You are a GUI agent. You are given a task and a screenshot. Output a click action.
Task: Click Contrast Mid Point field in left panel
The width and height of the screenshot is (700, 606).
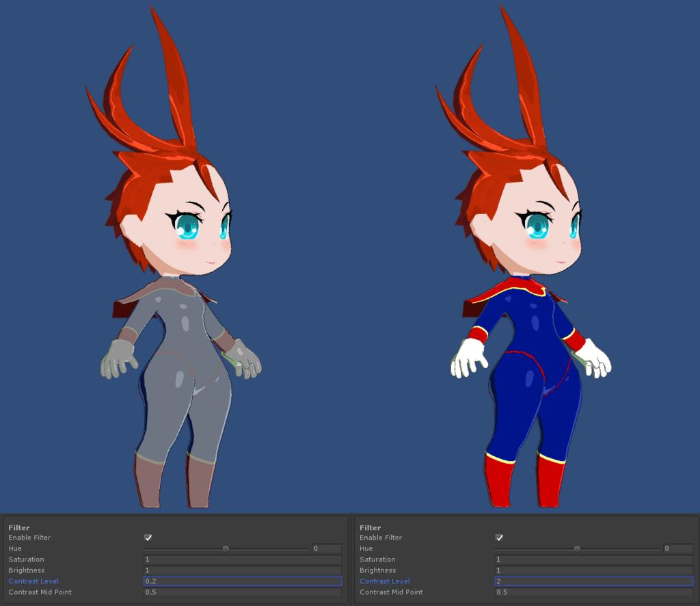click(x=243, y=592)
